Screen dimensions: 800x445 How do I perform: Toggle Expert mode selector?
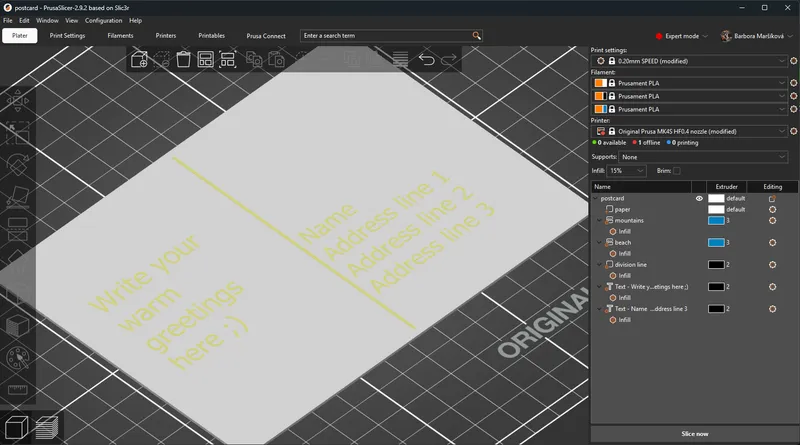680,36
